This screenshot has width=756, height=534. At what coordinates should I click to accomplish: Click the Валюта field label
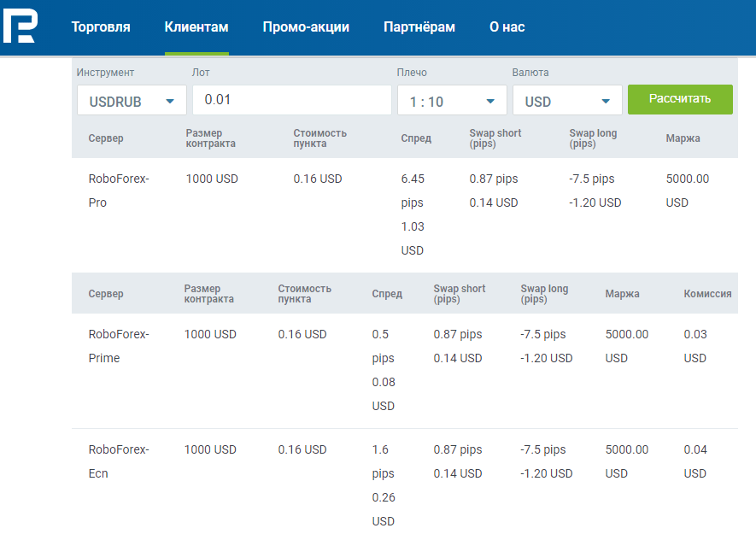click(530, 73)
